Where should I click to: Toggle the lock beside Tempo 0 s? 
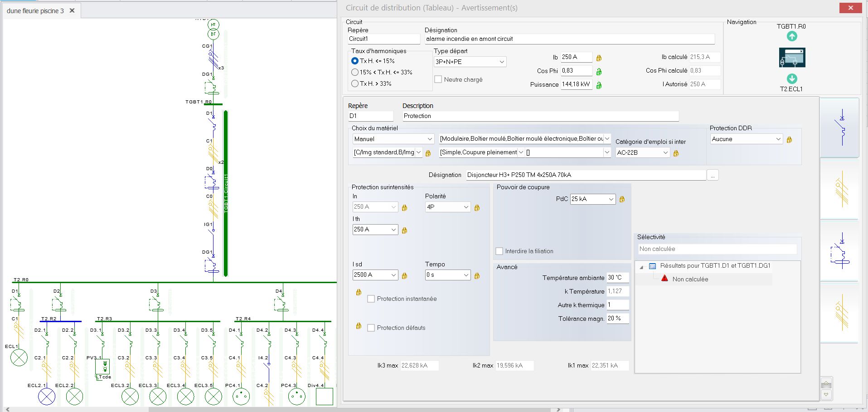[477, 276]
